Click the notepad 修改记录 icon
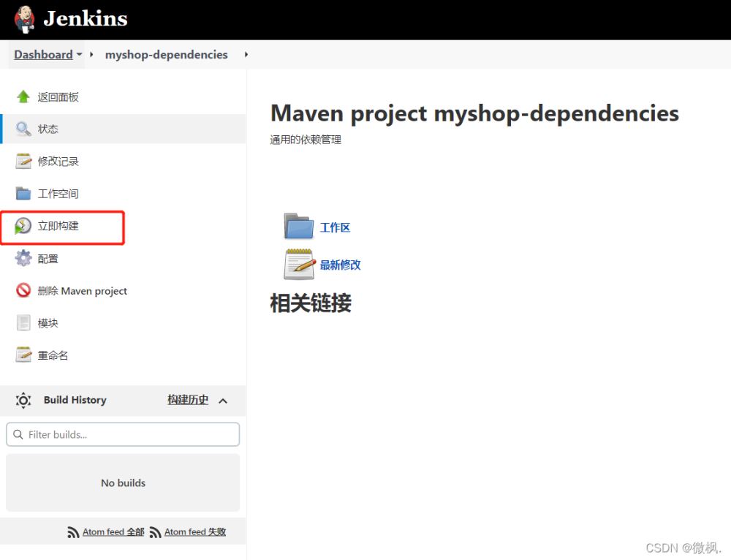The image size is (731, 560). (23, 161)
